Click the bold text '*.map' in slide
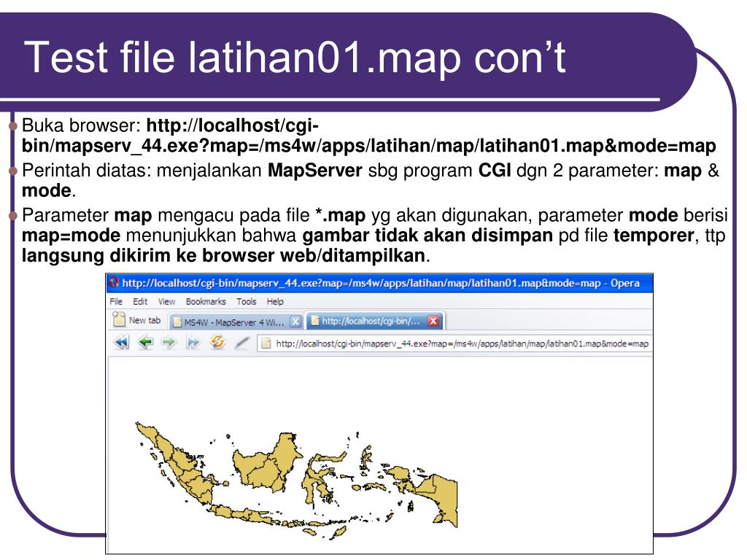Image resolution: width=747 pixels, height=560 pixels. (x=340, y=216)
